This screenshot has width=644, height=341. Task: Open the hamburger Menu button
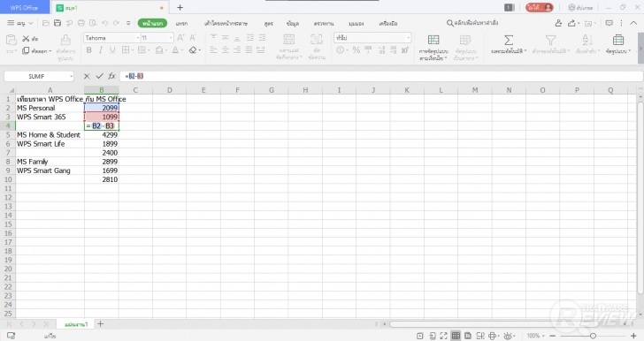click(x=19, y=23)
